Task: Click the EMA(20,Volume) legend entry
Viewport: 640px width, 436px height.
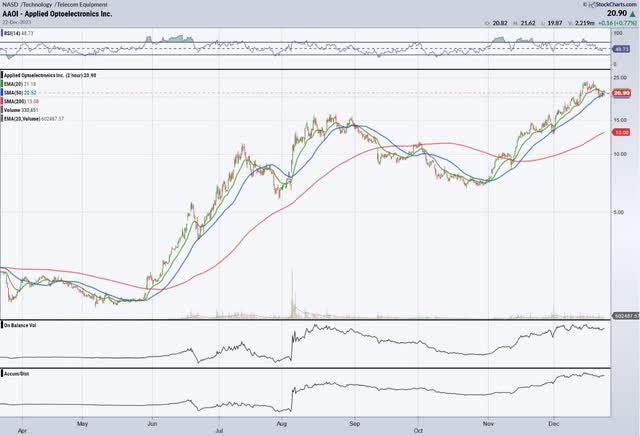Action: 34,119
